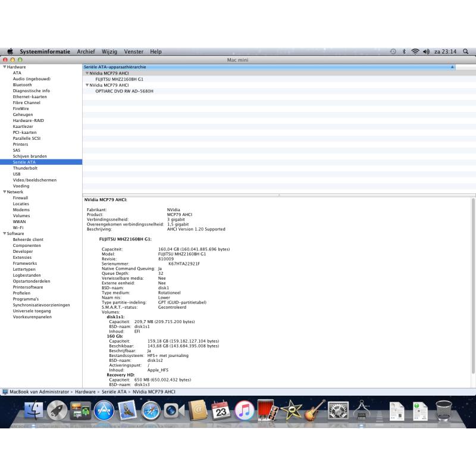This screenshot has height=476, width=476.
Task: Select Geheugen in the sidebar
Action: coord(23,114)
